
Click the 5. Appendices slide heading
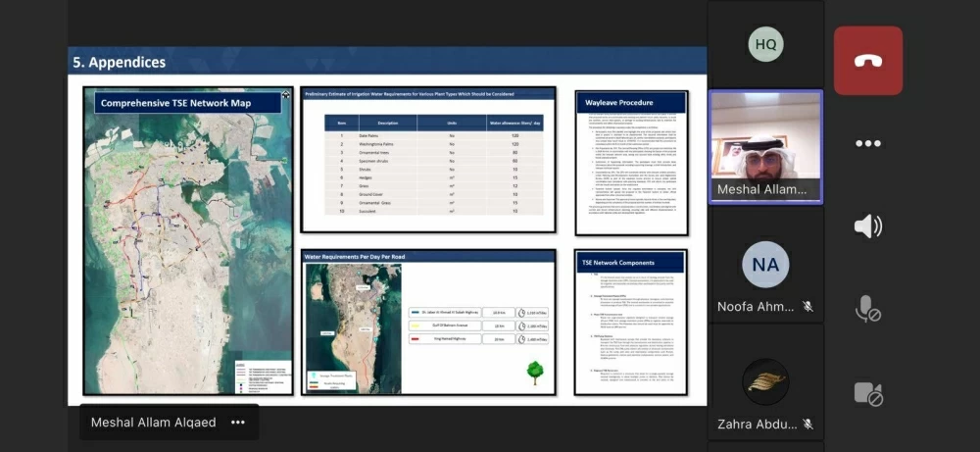(x=120, y=62)
